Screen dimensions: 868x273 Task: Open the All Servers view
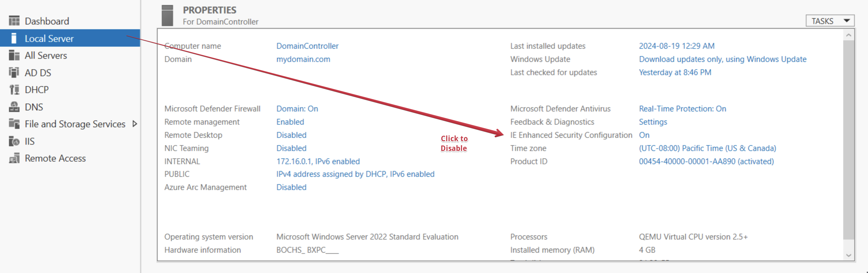tap(46, 55)
